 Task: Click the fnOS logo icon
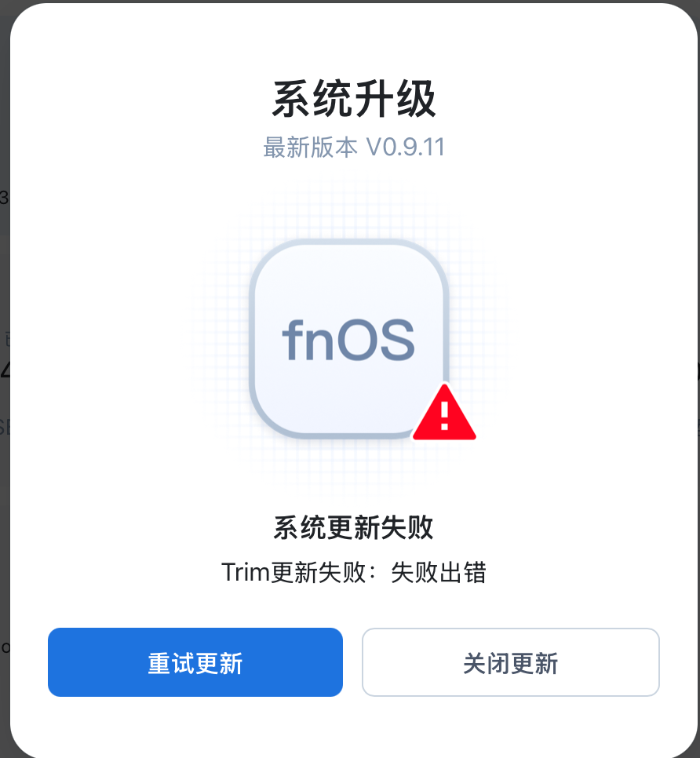(x=349, y=339)
